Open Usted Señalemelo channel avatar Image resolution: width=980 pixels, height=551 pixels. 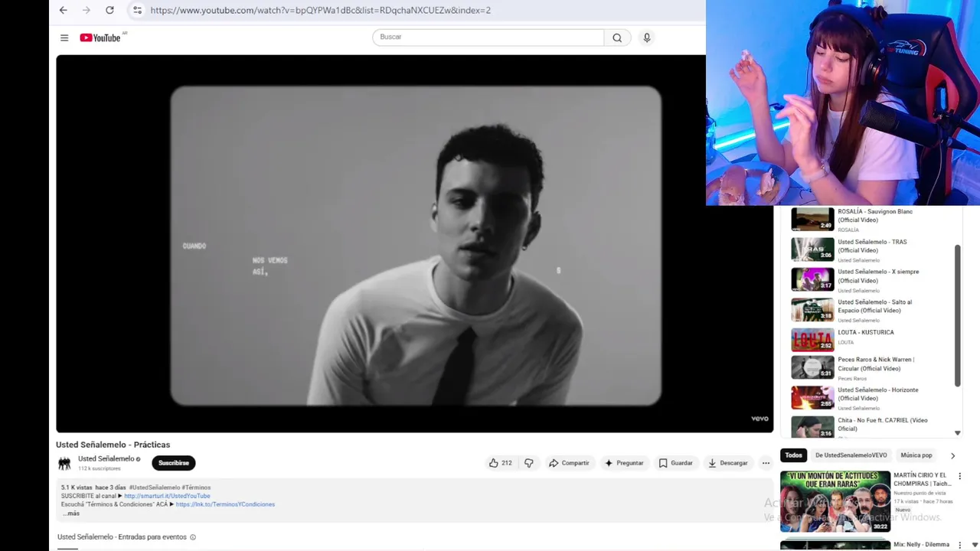(64, 463)
